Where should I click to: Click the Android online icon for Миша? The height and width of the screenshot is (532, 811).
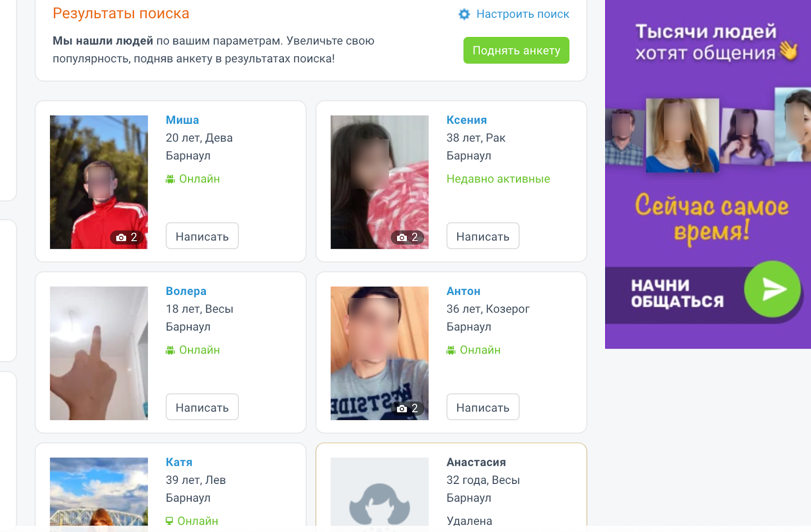pyautogui.click(x=170, y=179)
